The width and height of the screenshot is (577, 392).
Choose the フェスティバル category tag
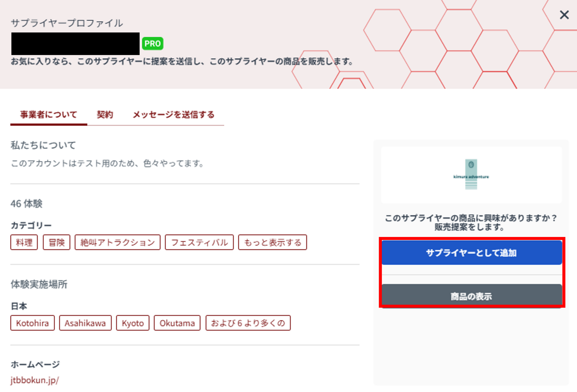[199, 242]
